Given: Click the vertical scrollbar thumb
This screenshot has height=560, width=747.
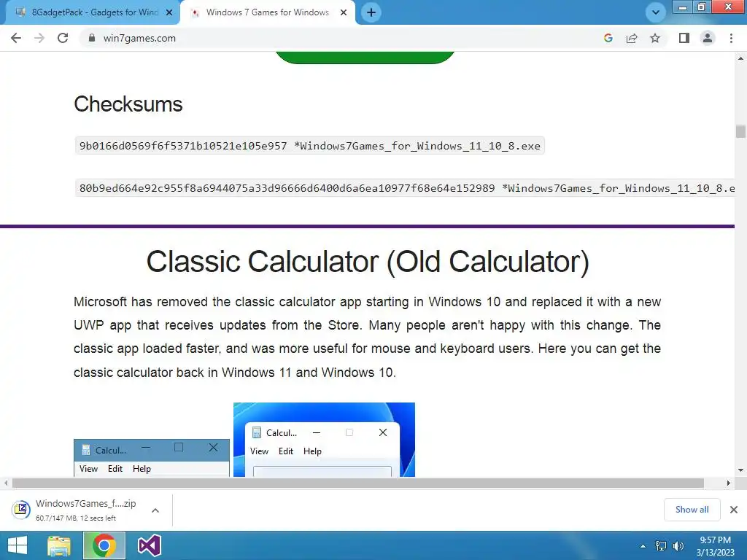Looking at the screenshot, I should 740,131.
